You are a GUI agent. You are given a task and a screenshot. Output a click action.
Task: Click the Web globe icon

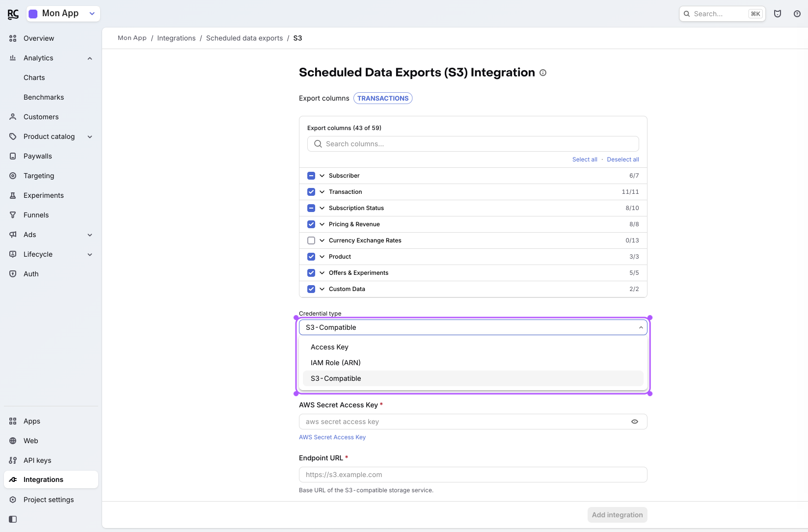click(13, 441)
